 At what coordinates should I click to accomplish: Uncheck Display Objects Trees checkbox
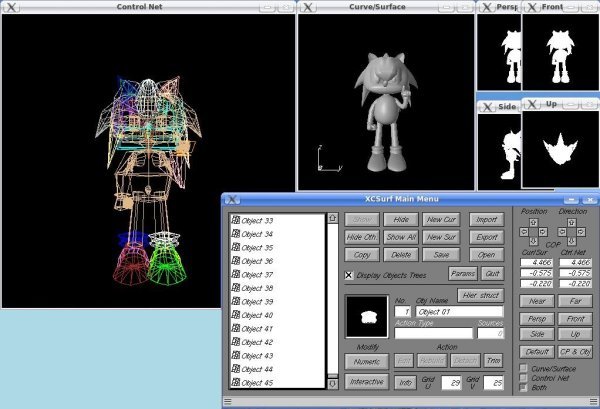[x=349, y=275]
